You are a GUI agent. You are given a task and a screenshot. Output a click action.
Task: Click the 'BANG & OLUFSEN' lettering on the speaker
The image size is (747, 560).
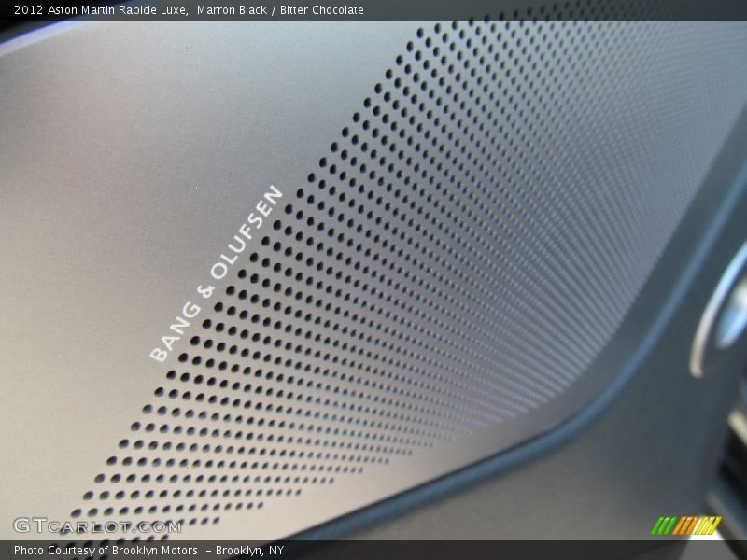coord(217,273)
